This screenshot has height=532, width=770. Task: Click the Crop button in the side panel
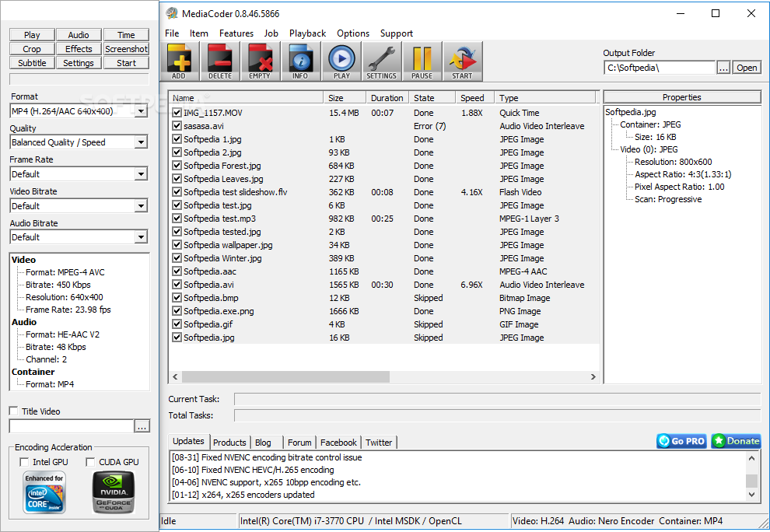32,49
